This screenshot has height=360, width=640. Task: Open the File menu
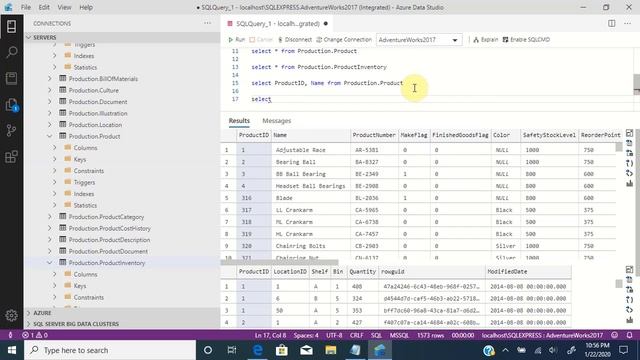(x=26, y=7)
